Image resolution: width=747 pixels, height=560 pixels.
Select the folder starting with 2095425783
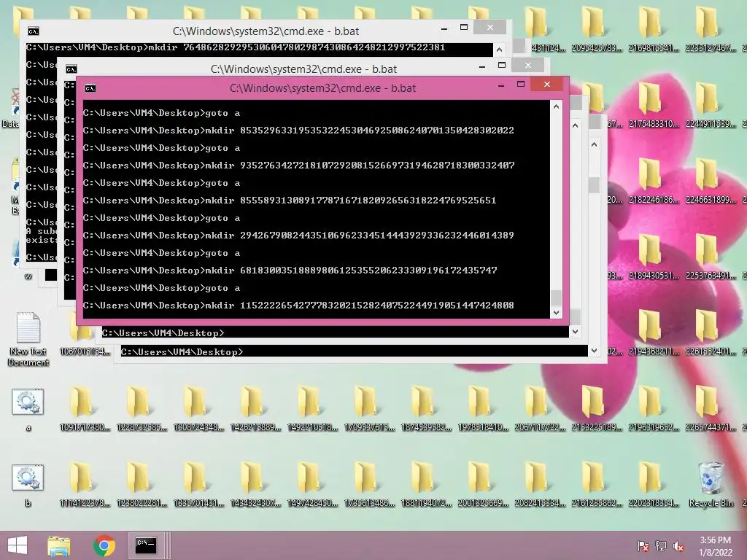click(597, 29)
